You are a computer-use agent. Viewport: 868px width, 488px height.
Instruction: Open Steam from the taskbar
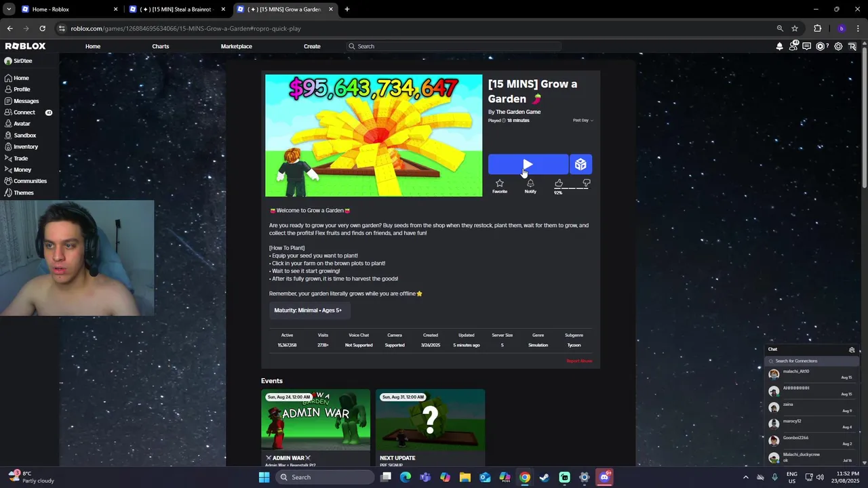click(x=545, y=477)
